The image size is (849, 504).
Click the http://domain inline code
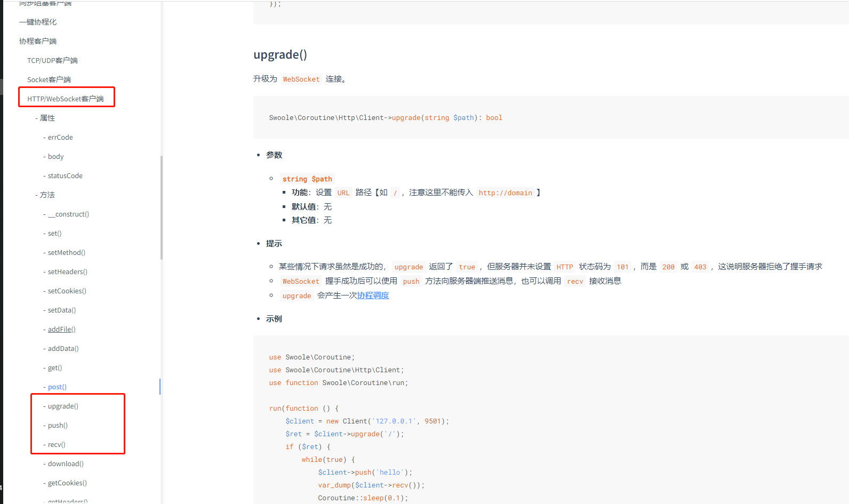click(x=505, y=193)
